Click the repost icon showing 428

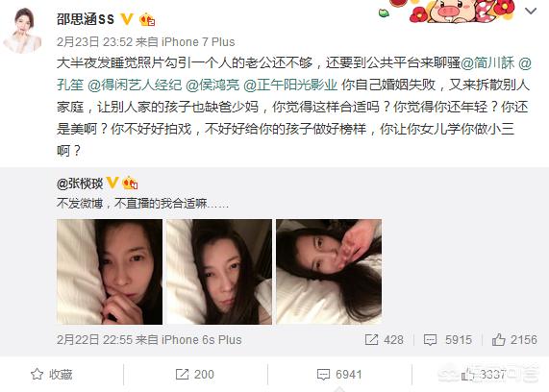pyautogui.click(x=371, y=339)
